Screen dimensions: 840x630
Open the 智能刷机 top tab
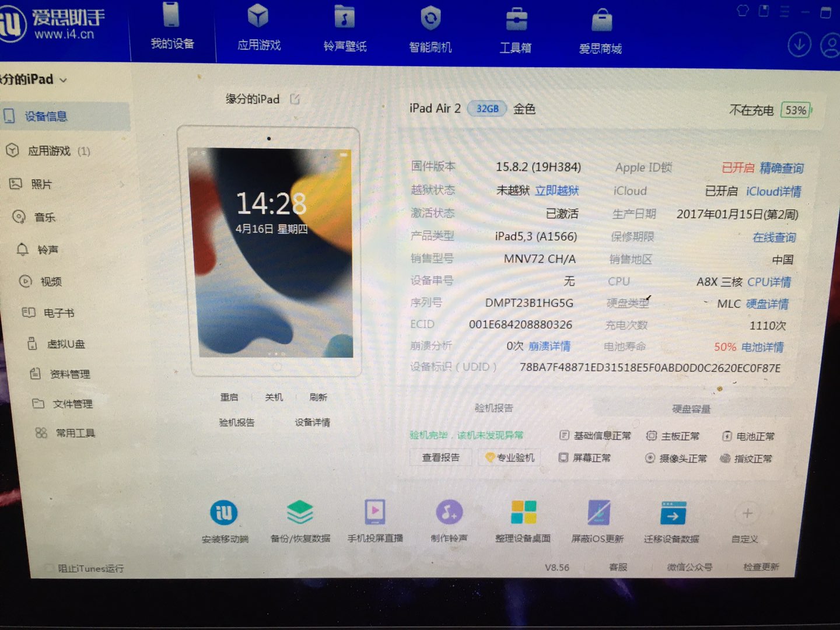[x=430, y=30]
